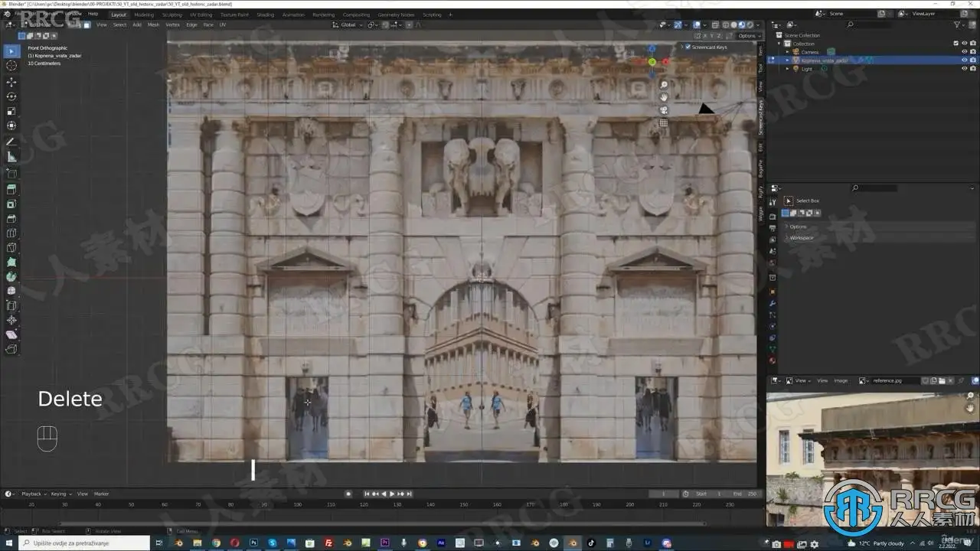Activate the Smooth tool

(11, 292)
